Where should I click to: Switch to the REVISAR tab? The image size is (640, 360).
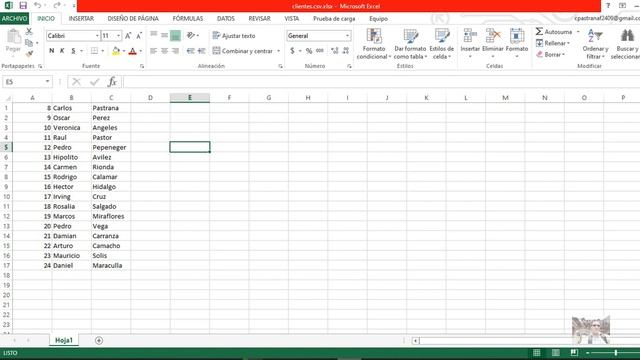[260, 18]
